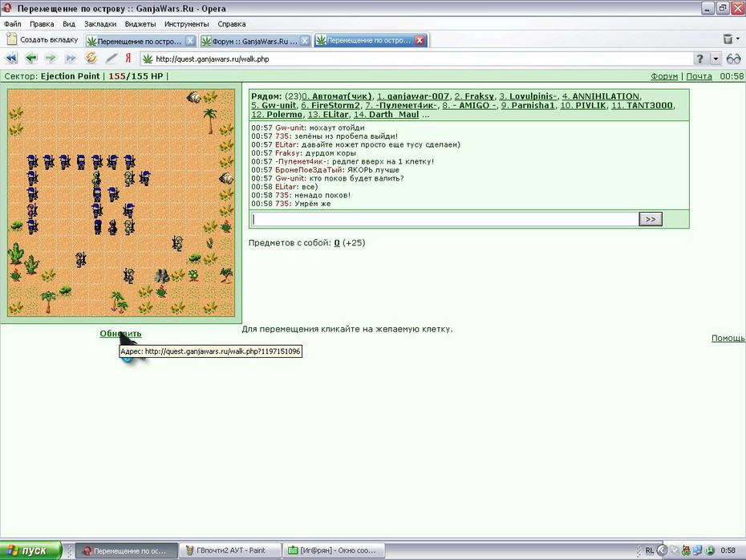Open player '11. TANT3000' link

(x=643, y=105)
